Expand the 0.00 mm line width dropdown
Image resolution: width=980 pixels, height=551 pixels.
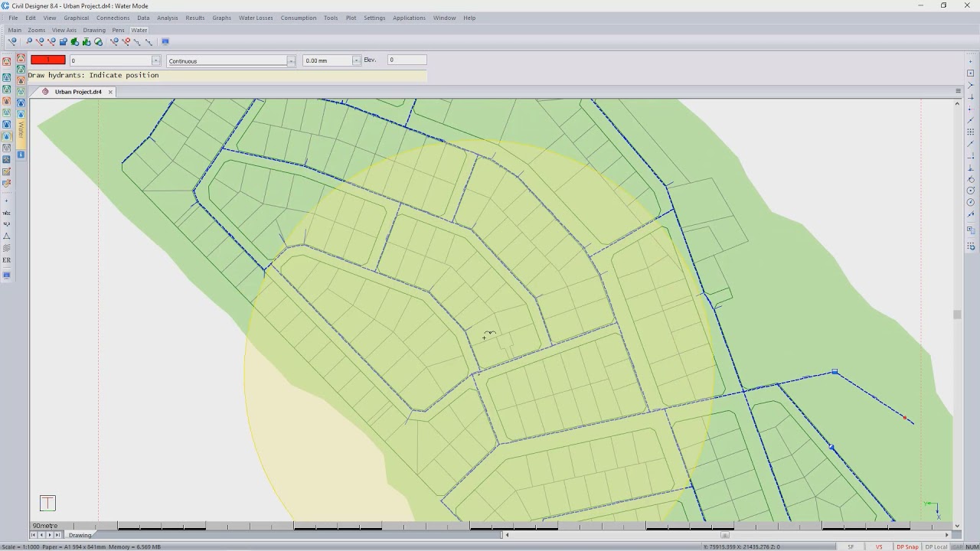[x=356, y=60]
